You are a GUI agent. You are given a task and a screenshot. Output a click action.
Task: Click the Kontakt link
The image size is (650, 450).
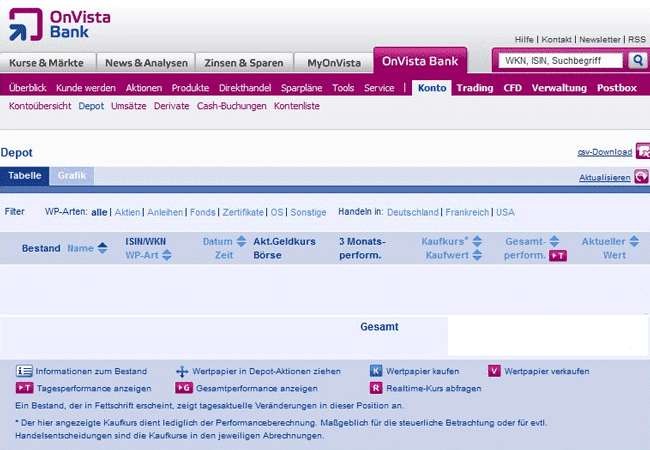(556, 39)
